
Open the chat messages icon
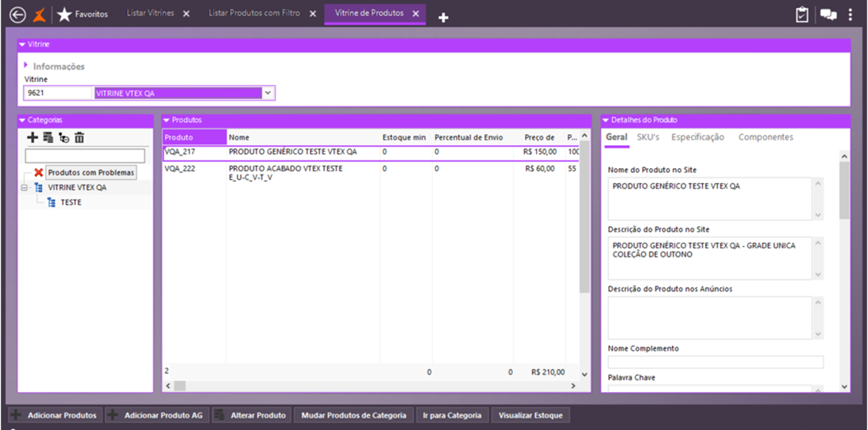click(x=828, y=15)
